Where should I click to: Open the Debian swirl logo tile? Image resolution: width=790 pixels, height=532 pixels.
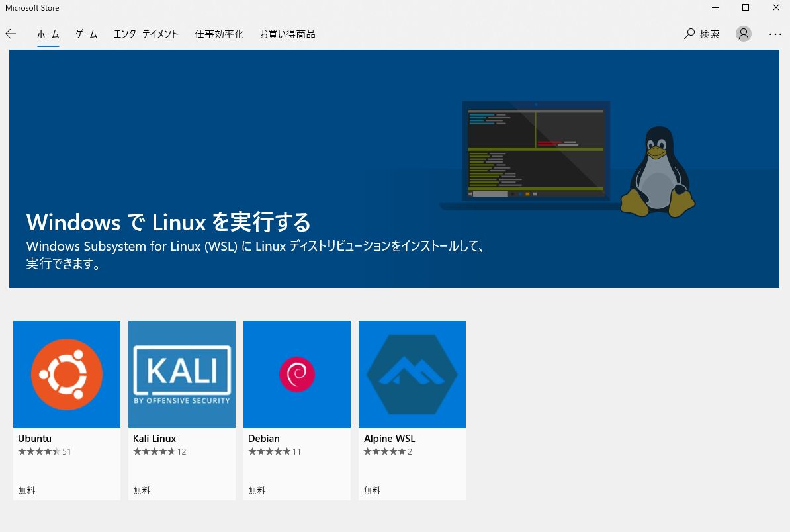point(297,375)
